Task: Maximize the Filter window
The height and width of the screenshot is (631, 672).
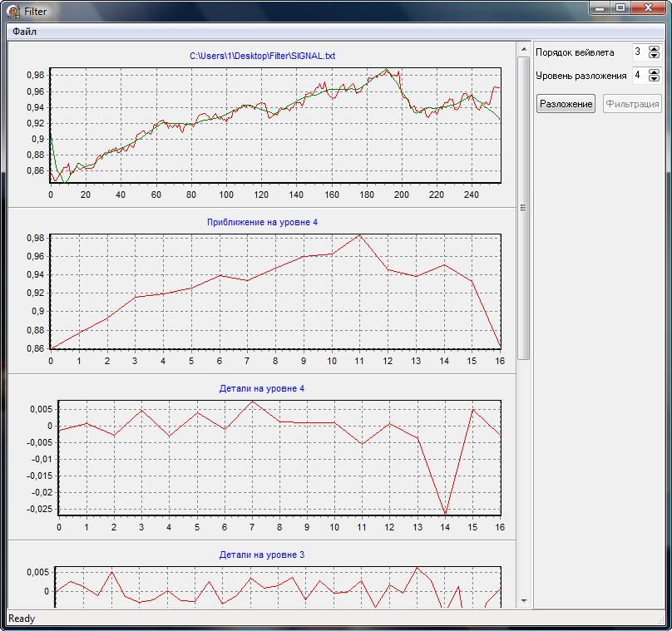Action: pos(620,7)
